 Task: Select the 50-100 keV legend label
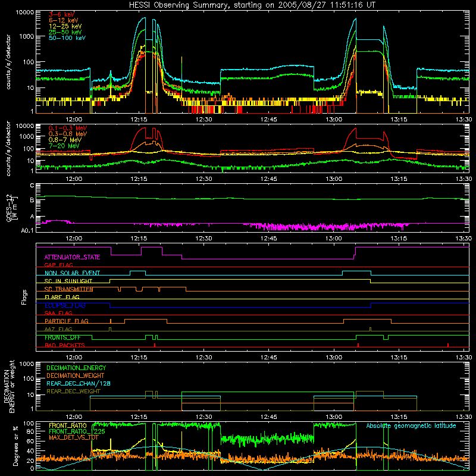[67, 38]
